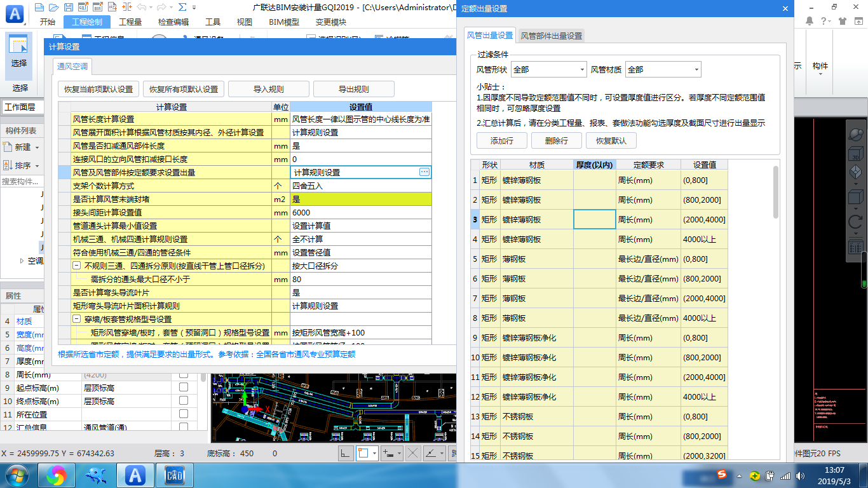Open the 工程量 ribbon tab
868x488 pixels.
(x=129, y=22)
